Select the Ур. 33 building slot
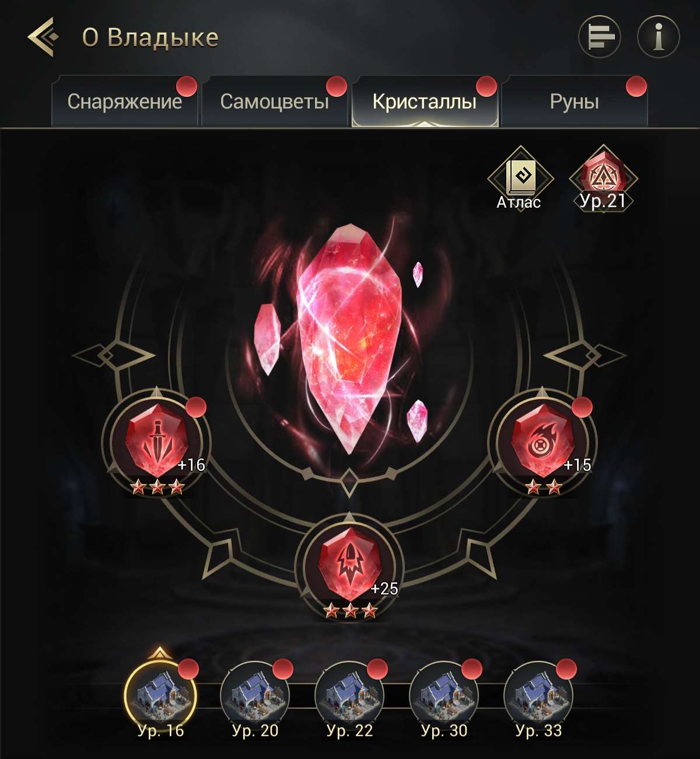The height and width of the screenshot is (759, 700). tap(538, 696)
